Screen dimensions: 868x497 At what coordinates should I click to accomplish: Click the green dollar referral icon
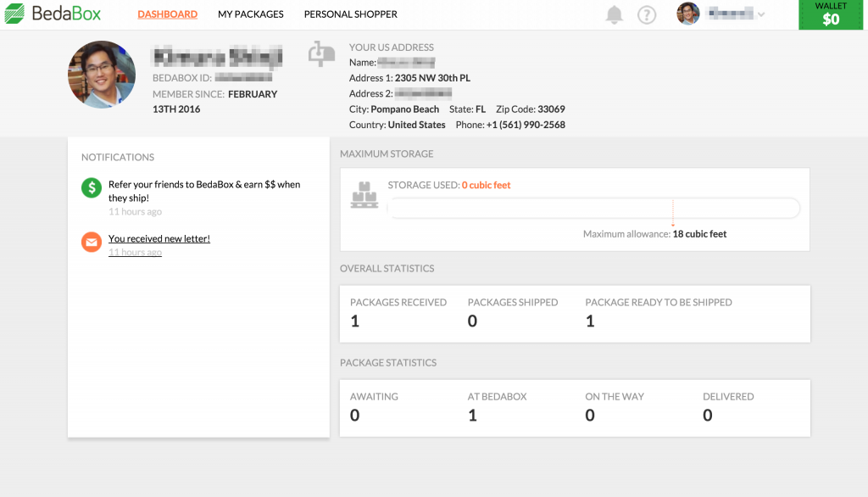click(x=92, y=188)
